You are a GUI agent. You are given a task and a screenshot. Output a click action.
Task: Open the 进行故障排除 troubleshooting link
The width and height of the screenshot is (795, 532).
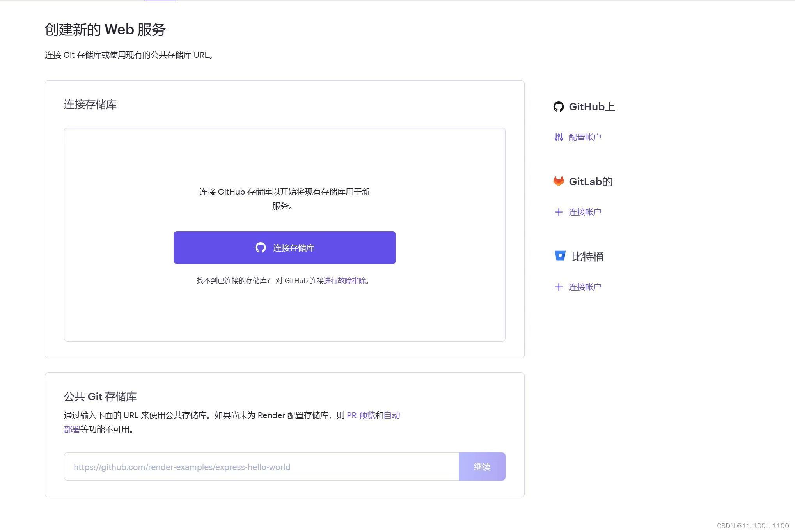click(345, 280)
